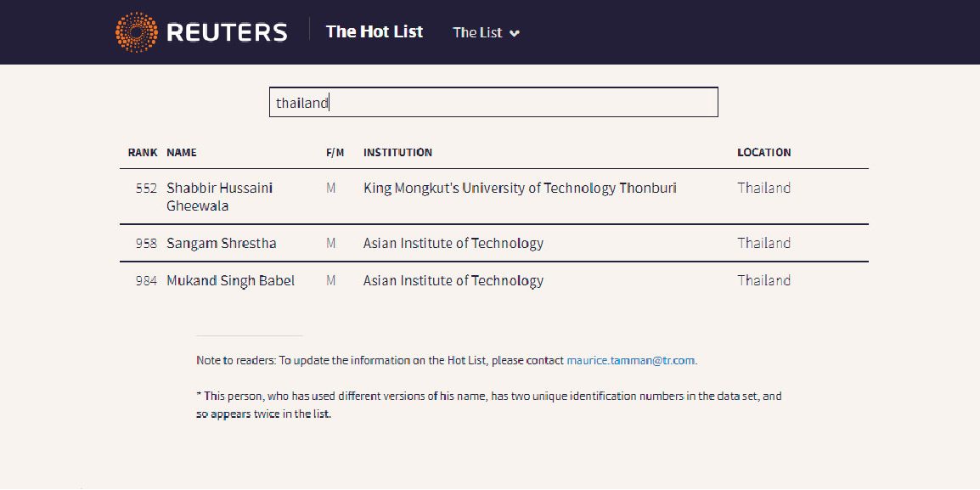
Task: Sort table by NAME column header
Action: (x=182, y=153)
